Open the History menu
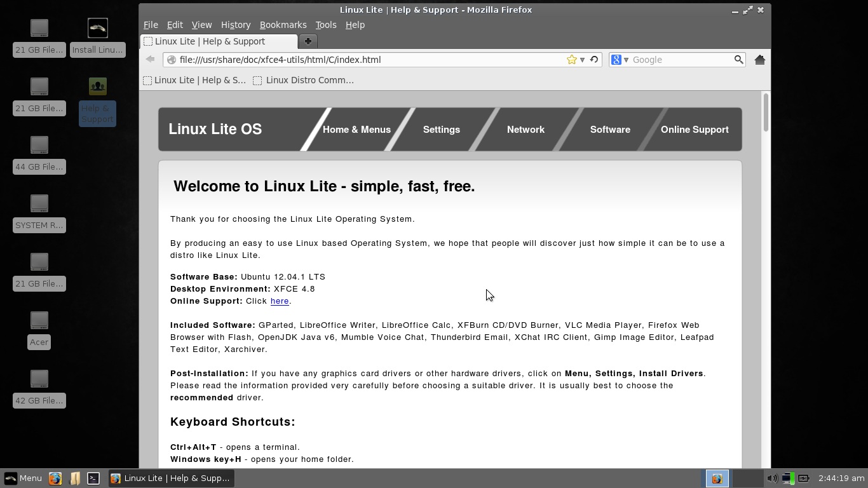 coord(236,25)
